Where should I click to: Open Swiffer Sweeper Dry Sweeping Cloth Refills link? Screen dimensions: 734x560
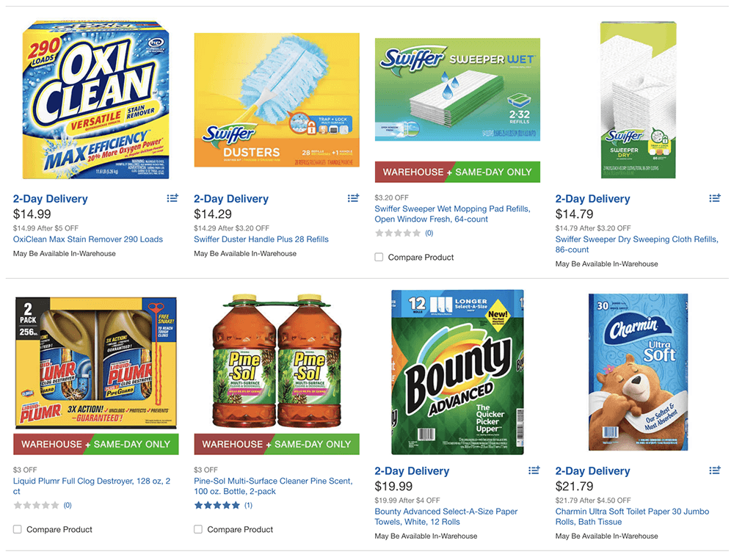636,244
